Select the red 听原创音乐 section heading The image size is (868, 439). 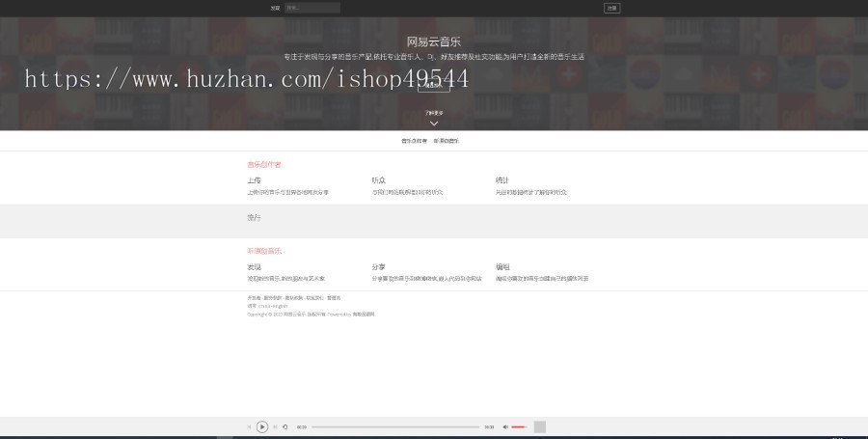(264, 251)
